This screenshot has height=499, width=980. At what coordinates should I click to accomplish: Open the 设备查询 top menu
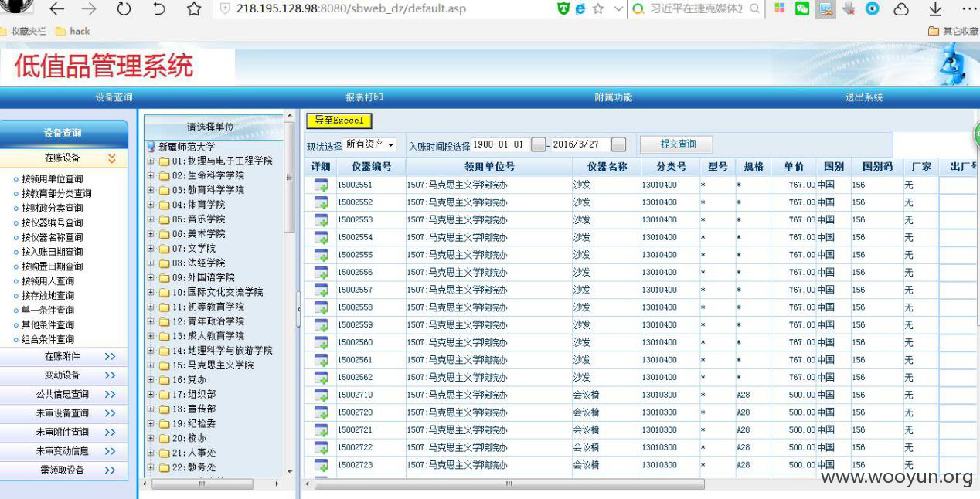[114, 97]
